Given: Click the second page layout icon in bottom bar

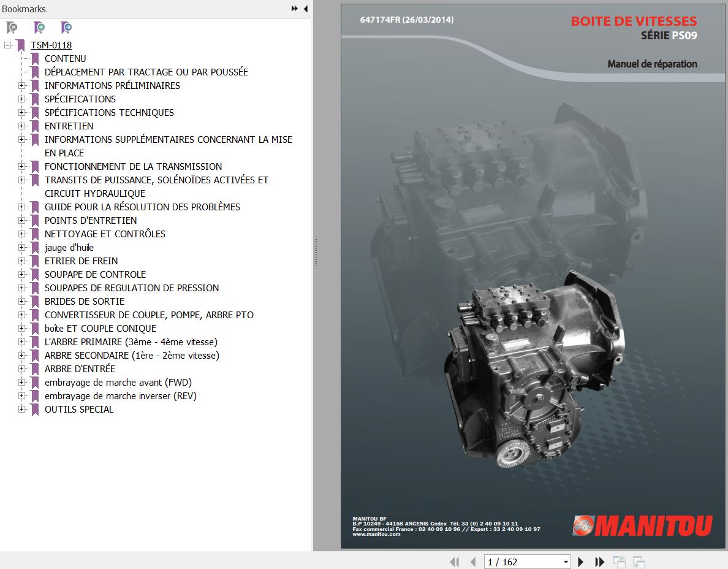Looking at the screenshot, I should pos(639,562).
